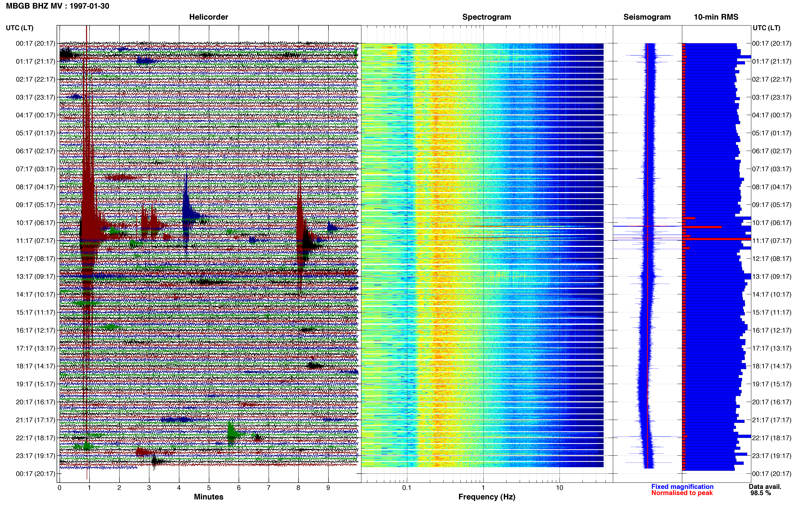Click the left time label '07:17 (03:17)'

point(36,169)
